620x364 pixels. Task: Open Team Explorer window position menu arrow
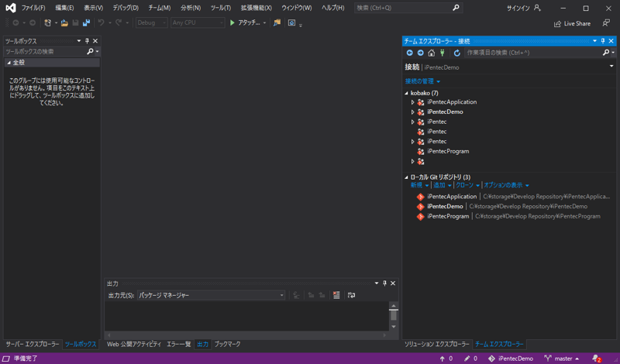point(594,41)
